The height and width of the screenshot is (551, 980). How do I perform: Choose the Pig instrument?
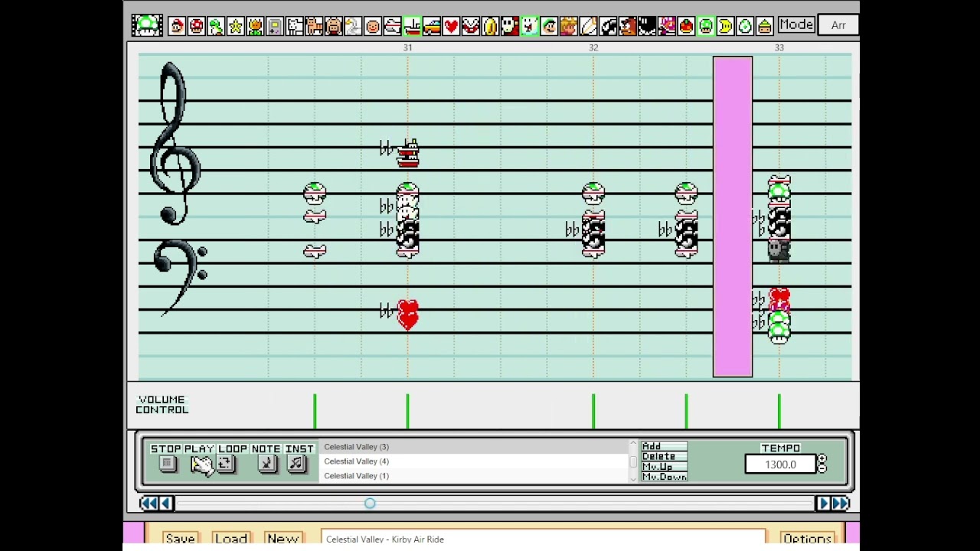334,26
